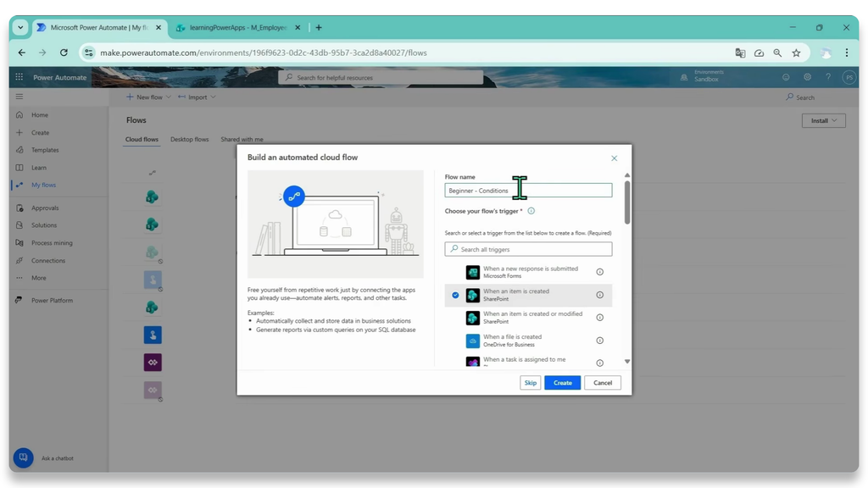
Task: Open Connections in the sidebar
Action: coord(48,261)
